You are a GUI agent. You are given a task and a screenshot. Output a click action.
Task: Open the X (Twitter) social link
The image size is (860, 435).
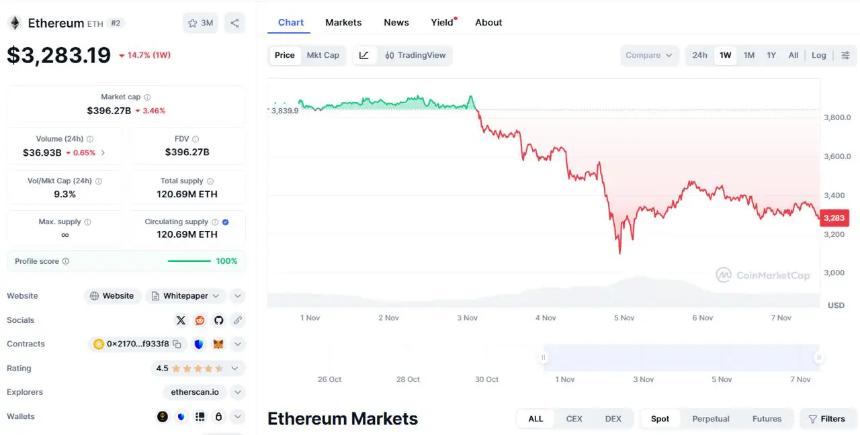coord(181,320)
